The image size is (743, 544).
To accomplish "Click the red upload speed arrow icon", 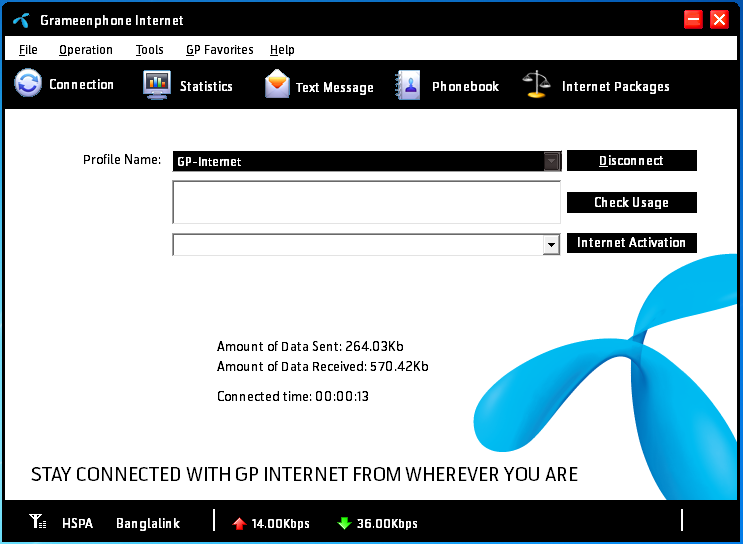I will [239, 523].
